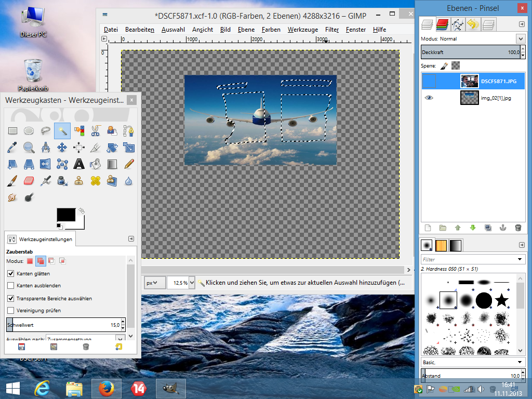Viewport: 532px width, 399px height.
Task: Choose the Text tool in toolbox
Action: [78, 164]
